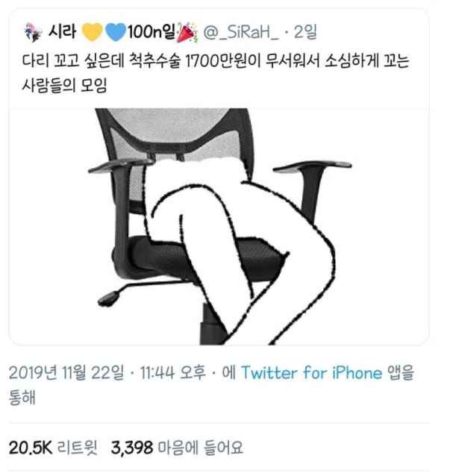Screen dimensions: 465x476
Task: Click the party popper emoji after 100n일
Action: [x=187, y=32]
